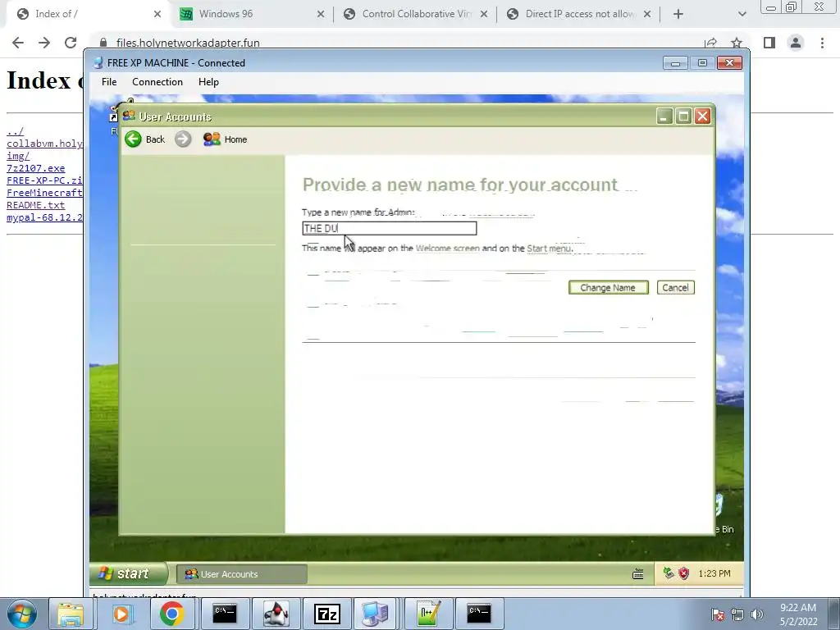The image size is (840, 630).
Task: Go to User Accounts Home
Action: pyautogui.click(x=225, y=139)
